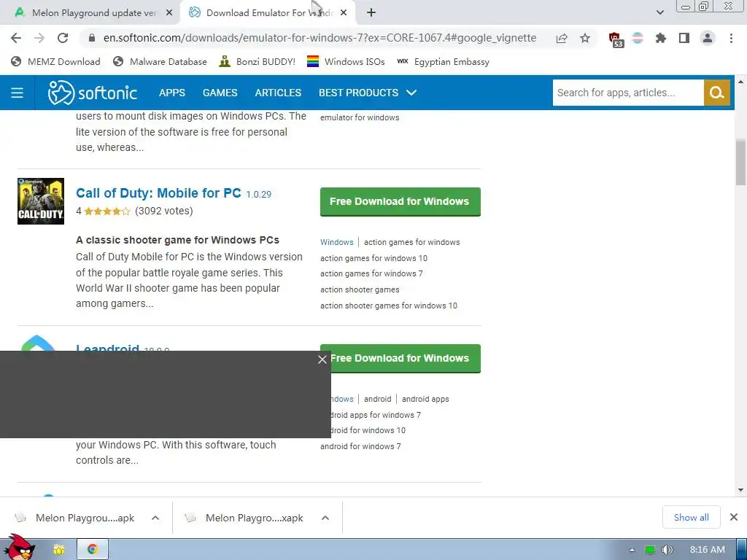Open Chrome three-dot menu
747x560 pixels.
731,38
